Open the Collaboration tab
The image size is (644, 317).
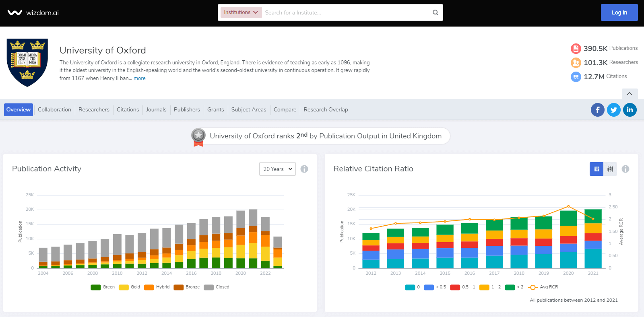(x=54, y=110)
